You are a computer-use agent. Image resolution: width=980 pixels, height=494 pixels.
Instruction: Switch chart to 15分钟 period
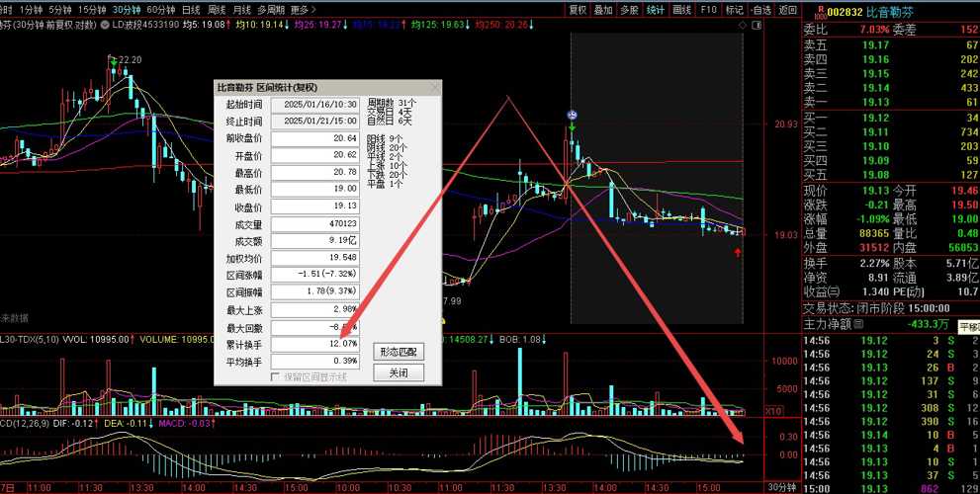(x=92, y=10)
